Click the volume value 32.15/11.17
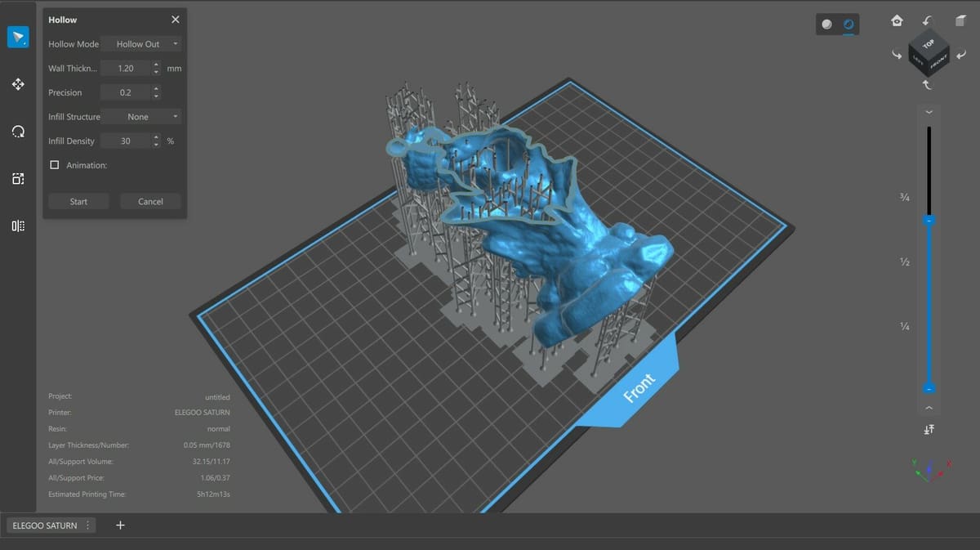Screen dimensions: 980x550 coord(212,462)
